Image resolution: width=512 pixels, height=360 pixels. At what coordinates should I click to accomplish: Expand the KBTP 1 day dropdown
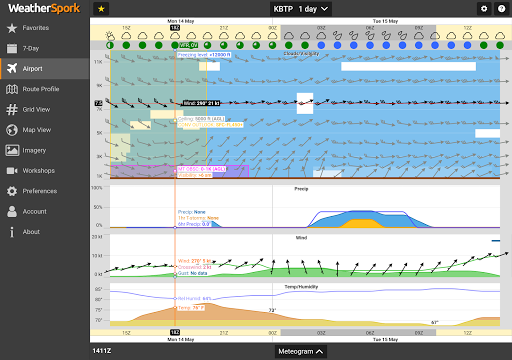click(301, 9)
